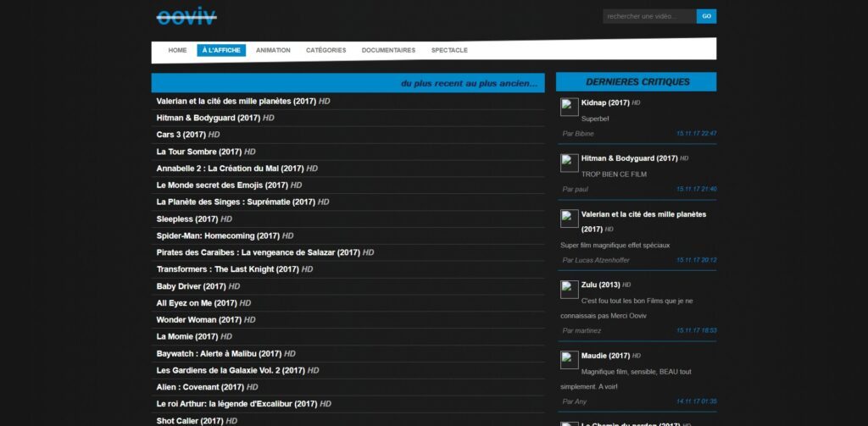The width and height of the screenshot is (868, 426).
Task: Open the CATÉGORIES menu item
Action: pyautogui.click(x=326, y=50)
